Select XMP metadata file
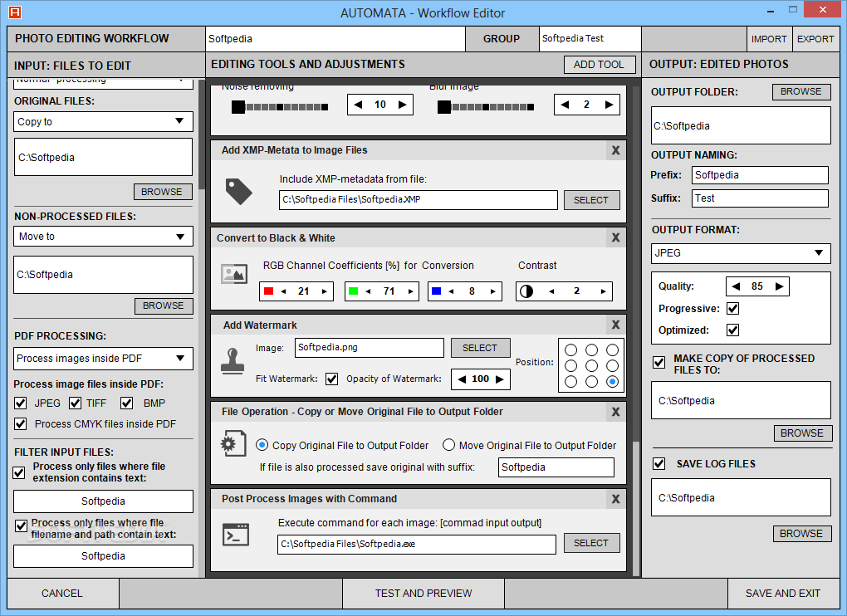Image resolution: width=847 pixels, height=616 pixels. pos(591,200)
